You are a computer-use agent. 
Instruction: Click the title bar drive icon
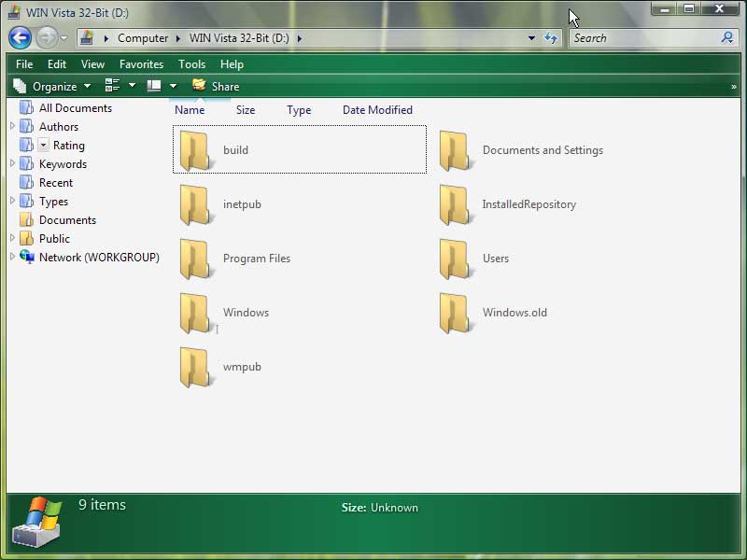coord(14,12)
